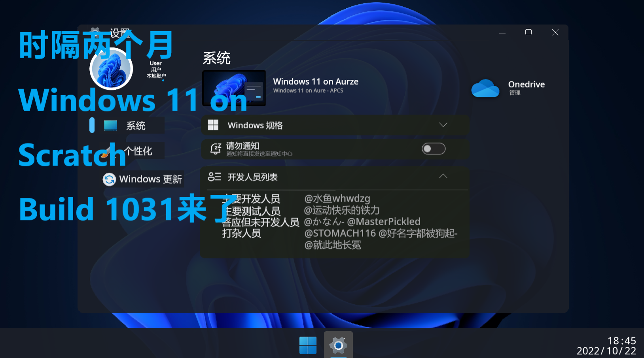Click the 开发人员列表 people list icon
Image resolution: width=644 pixels, height=358 pixels.
coord(214,177)
